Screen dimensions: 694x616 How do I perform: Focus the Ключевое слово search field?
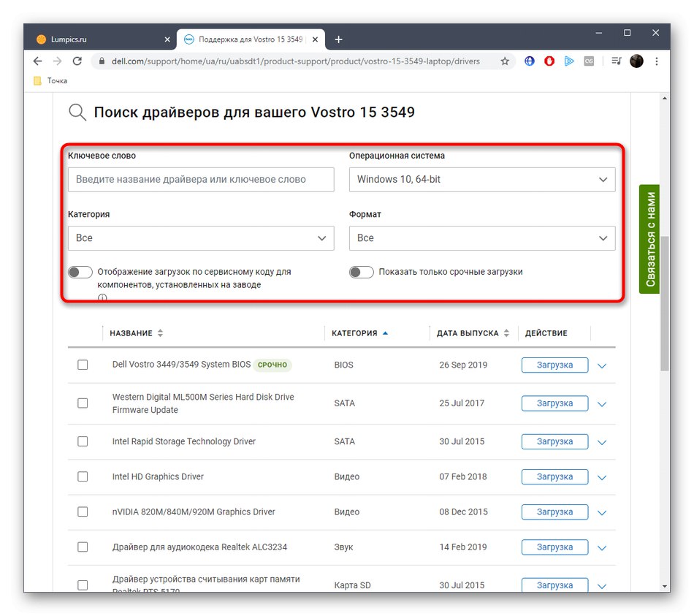[201, 179]
